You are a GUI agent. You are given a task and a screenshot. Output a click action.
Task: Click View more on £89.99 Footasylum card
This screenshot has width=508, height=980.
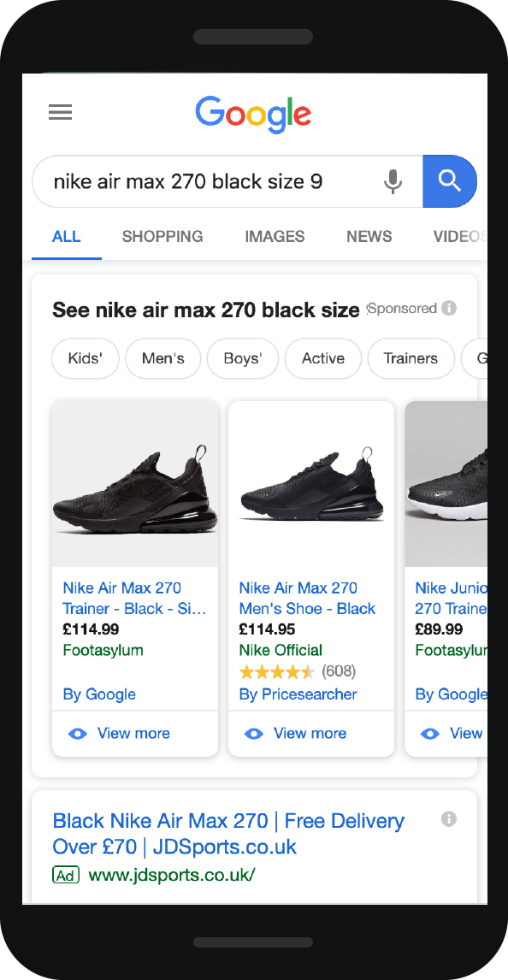pyautogui.click(x=453, y=733)
